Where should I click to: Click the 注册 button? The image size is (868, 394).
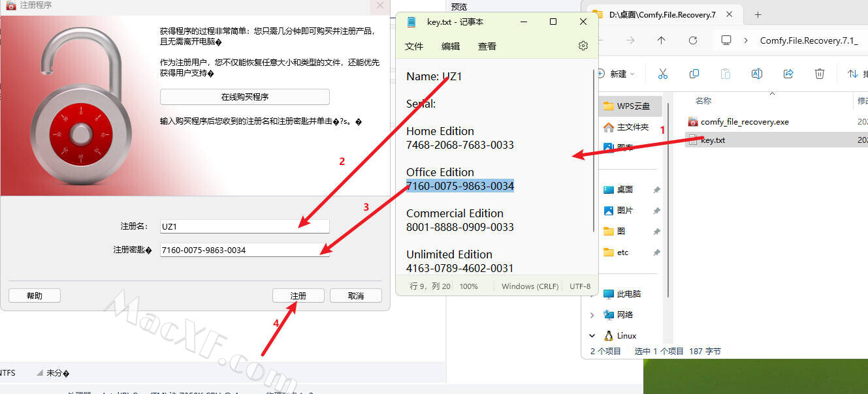(298, 295)
